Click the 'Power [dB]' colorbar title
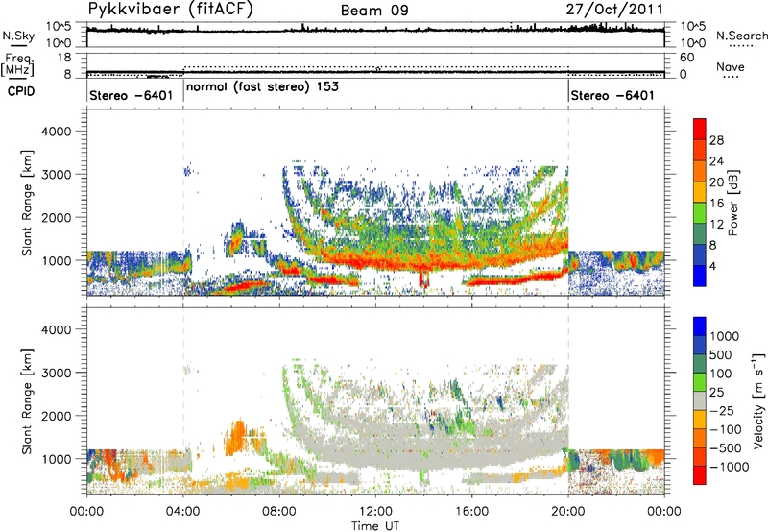Image resolution: width=768 pixels, height=532 pixels. (732, 203)
